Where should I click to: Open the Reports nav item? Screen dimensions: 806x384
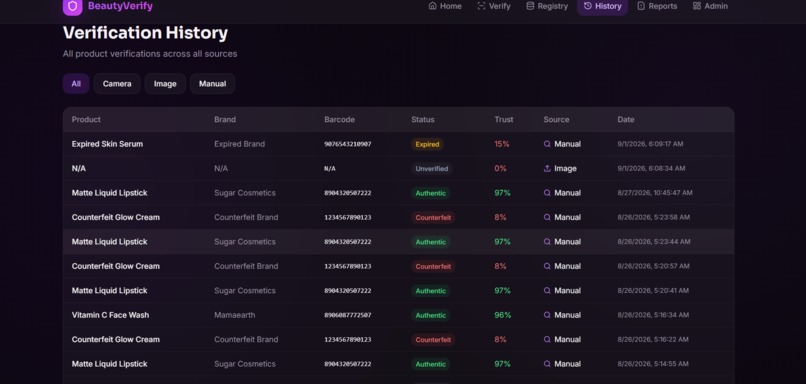(x=657, y=6)
